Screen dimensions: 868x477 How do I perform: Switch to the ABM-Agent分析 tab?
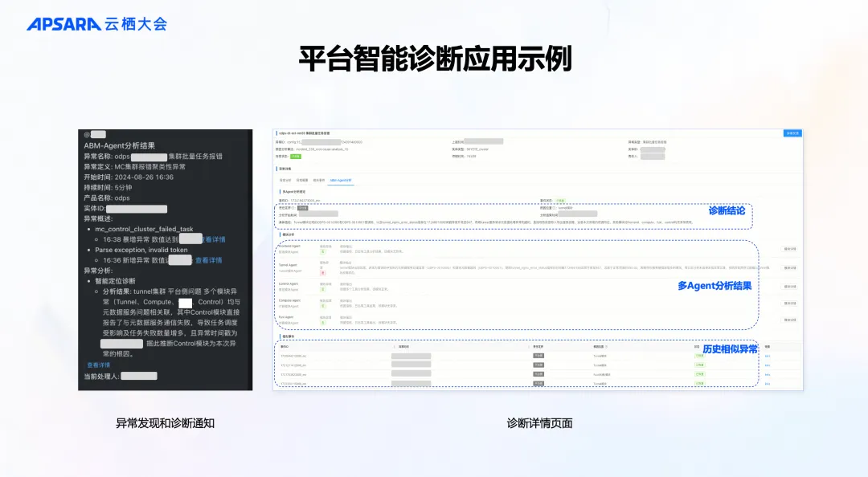[x=341, y=181]
